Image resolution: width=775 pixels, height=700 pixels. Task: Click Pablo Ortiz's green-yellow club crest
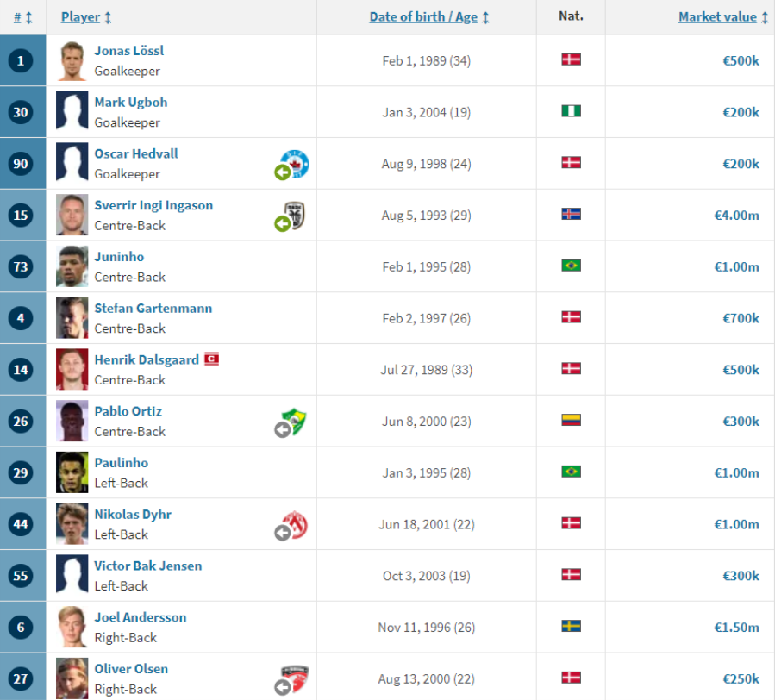click(x=296, y=421)
